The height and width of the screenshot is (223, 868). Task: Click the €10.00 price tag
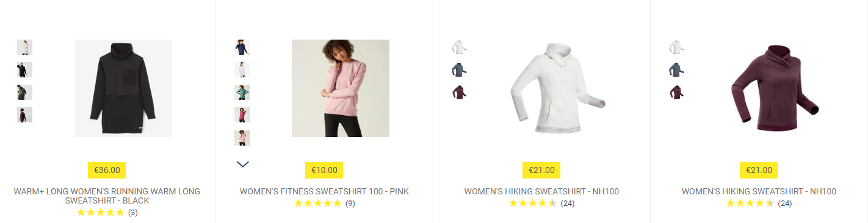(x=324, y=170)
